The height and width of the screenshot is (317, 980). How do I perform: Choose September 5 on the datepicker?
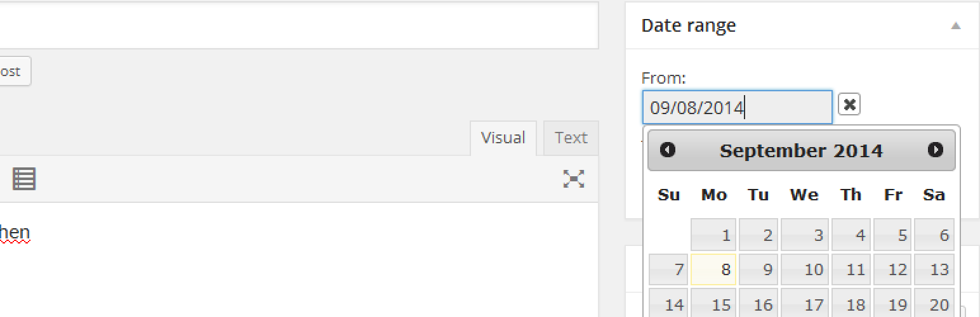coord(892,235)
